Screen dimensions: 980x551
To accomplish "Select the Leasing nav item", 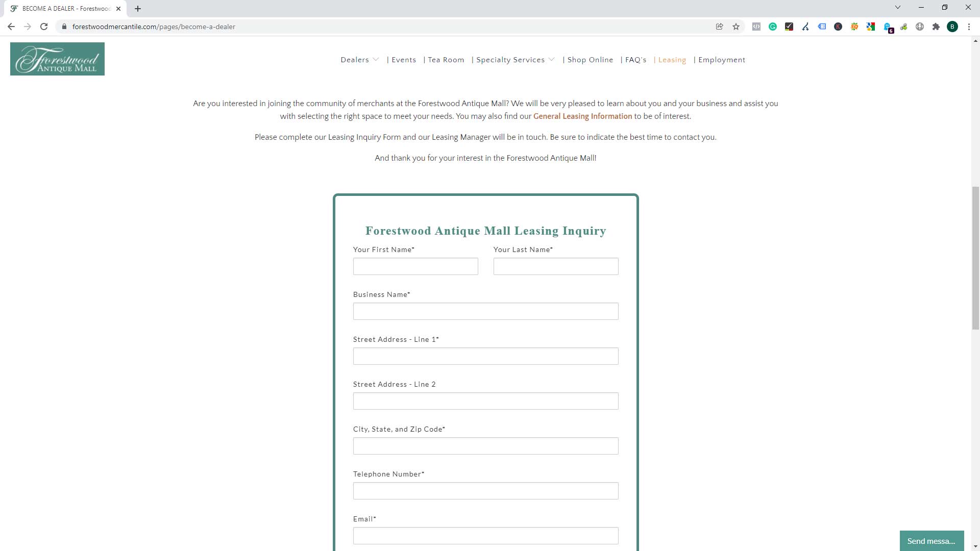I will click(x=672, y=60).
